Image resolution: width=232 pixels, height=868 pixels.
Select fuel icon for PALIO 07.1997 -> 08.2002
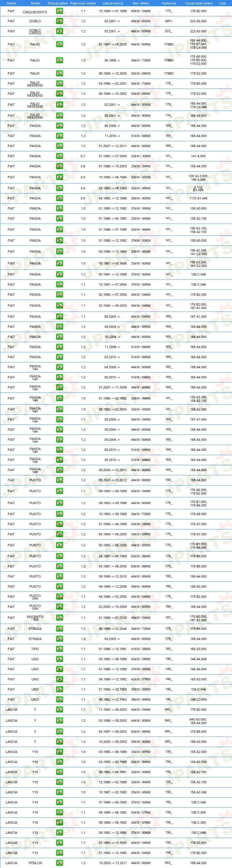pyautogui.click(x=60, y=44)
